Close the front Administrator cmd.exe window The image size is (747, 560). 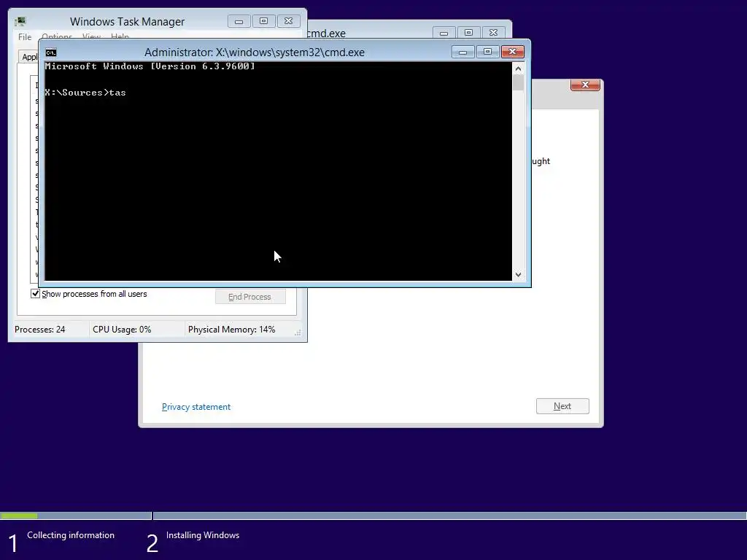point(513,52)
